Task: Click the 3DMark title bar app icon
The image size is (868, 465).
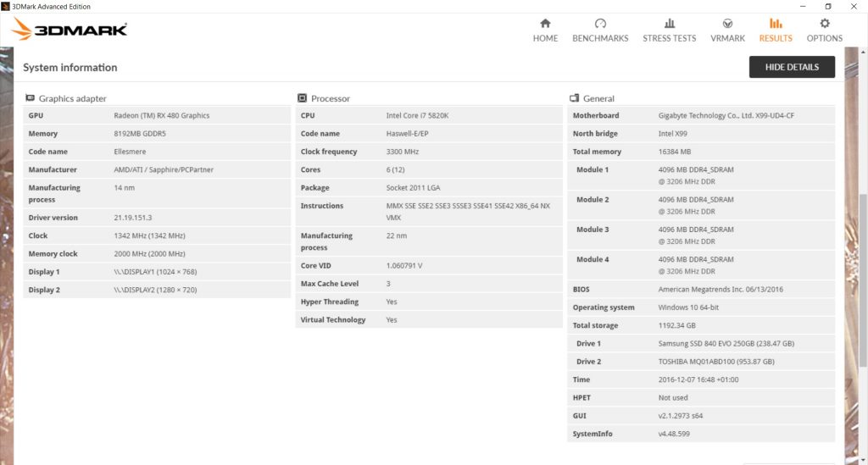Action: pyautogui.click(x=6, y=6)
